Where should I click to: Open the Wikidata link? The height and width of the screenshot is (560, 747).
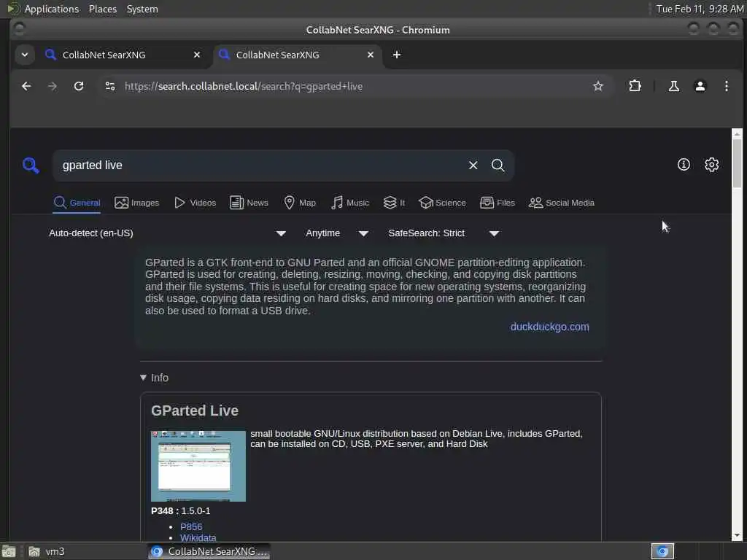click(x=198, y=537)
